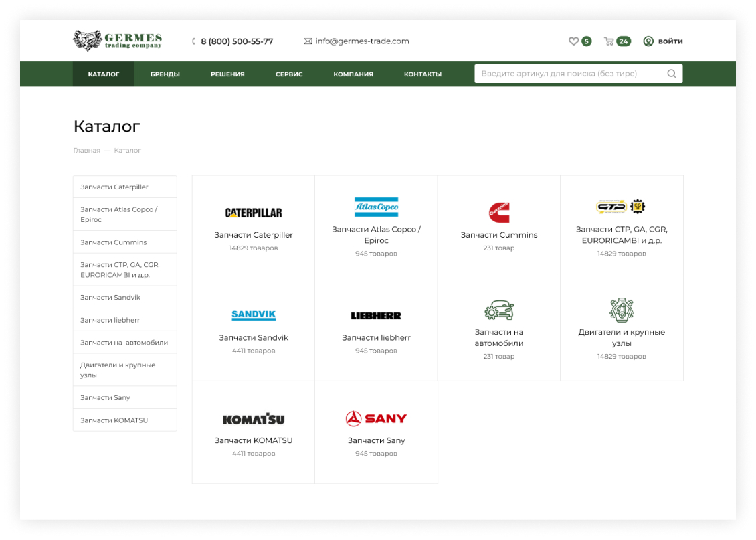Click the email envelope icon
The image size is (756, 540).
pos(308,41)
